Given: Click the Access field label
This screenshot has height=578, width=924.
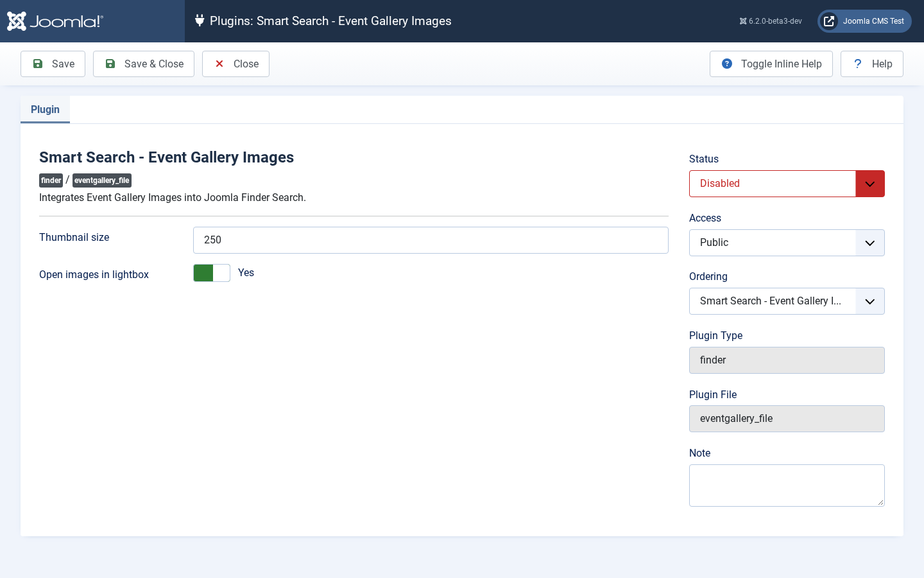Looking at the screenshot, I should tap(705, 218).
